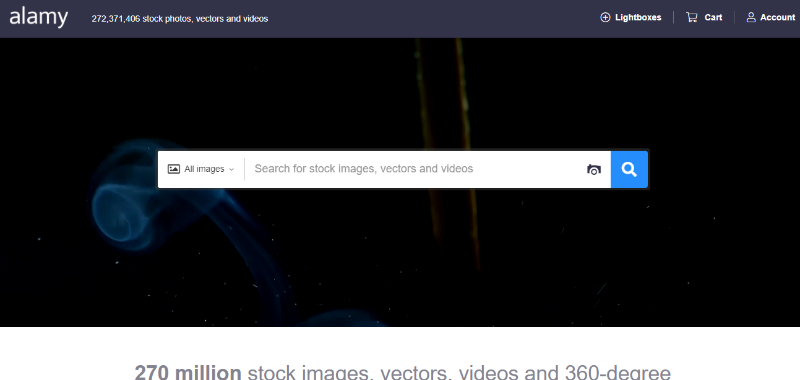The height and width of the screenshot is (380, 800).
Task: Go to the Cart link
Action: point(705,17)
